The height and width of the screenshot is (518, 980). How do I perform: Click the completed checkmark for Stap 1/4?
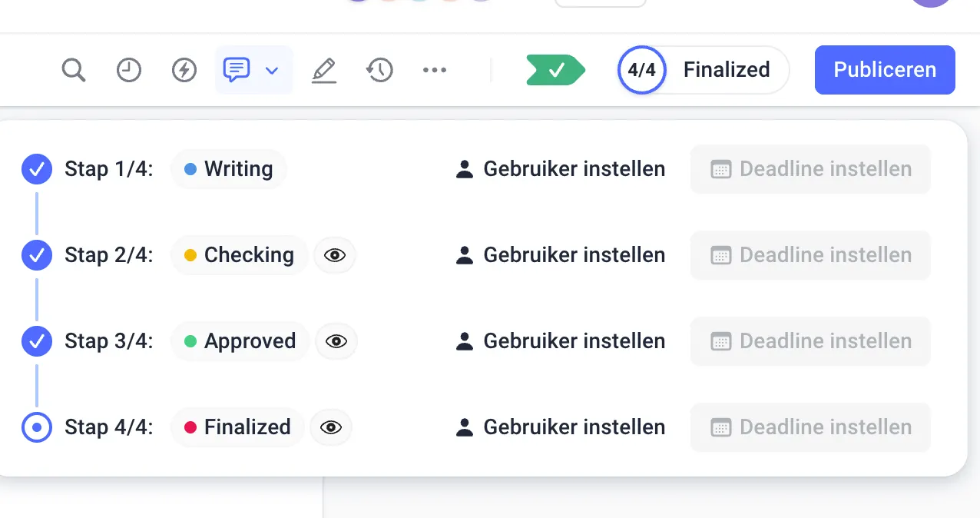[36, 168]
